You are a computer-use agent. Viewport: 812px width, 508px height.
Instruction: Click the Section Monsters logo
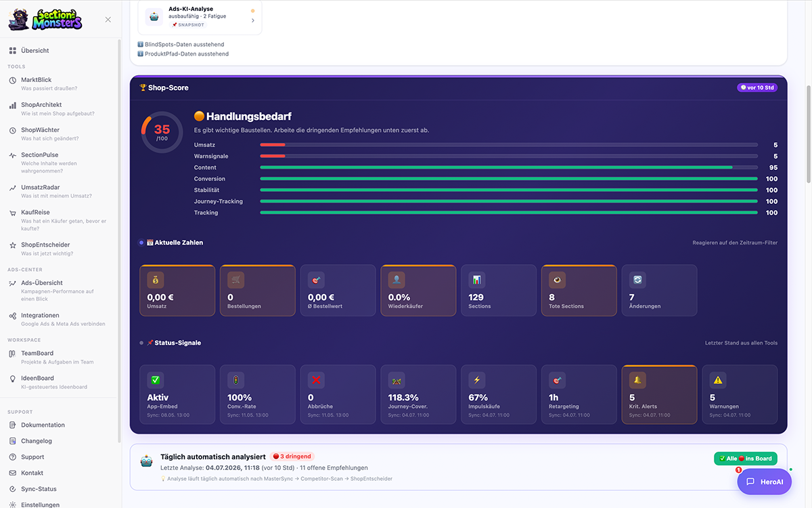[45, 20]
